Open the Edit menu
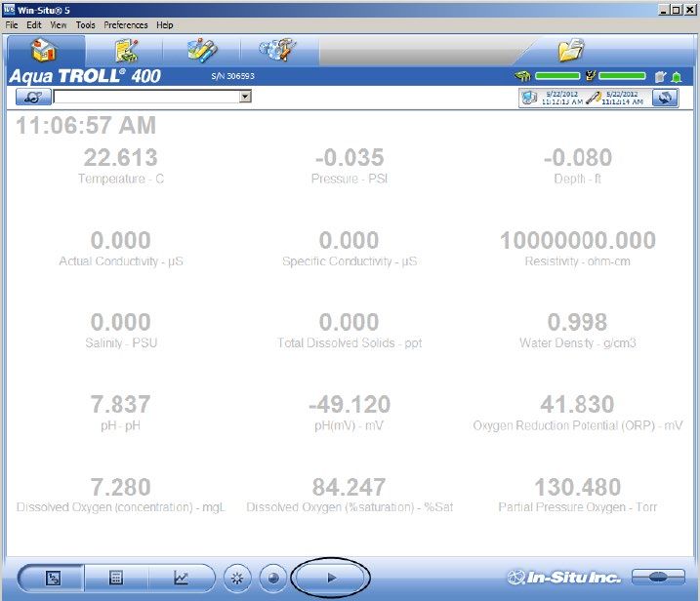This screenshot has height=601, width=700. (33, 25)
